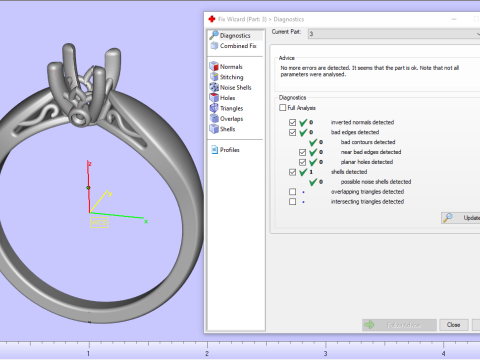Viewport: 480px width, 360px height.
Task: Click the Triangles wireframe icon
Action: point(214,108)
